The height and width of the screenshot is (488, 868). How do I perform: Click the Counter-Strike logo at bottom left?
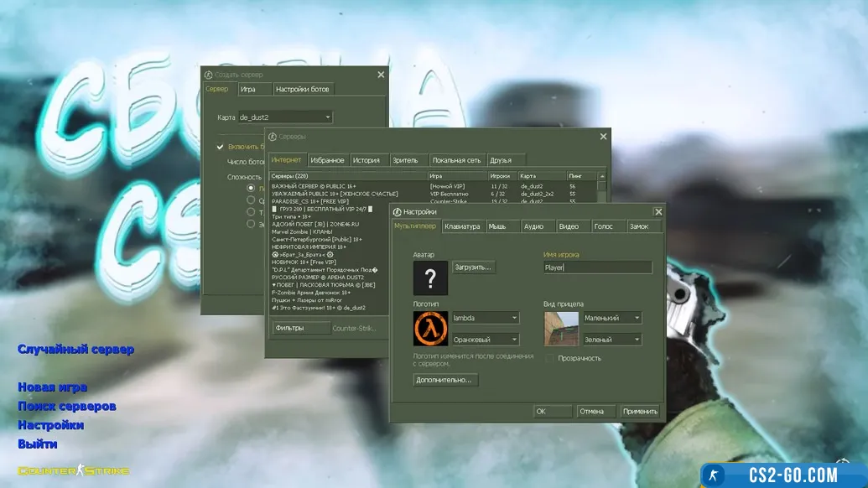[x=74, y=471]
